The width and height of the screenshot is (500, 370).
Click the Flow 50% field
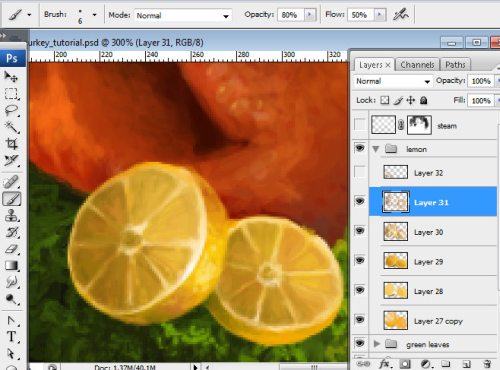360,15
